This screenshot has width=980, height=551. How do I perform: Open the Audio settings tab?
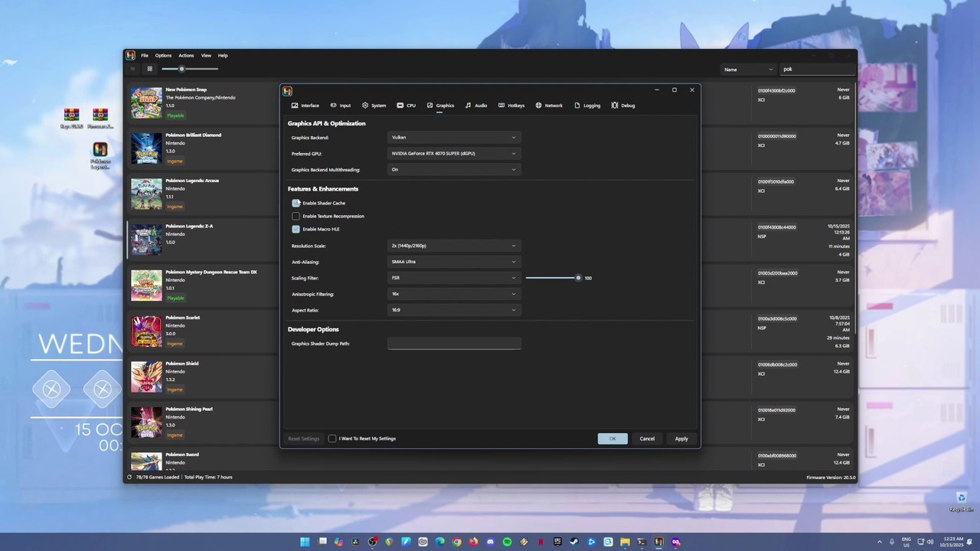pos(475,106)
